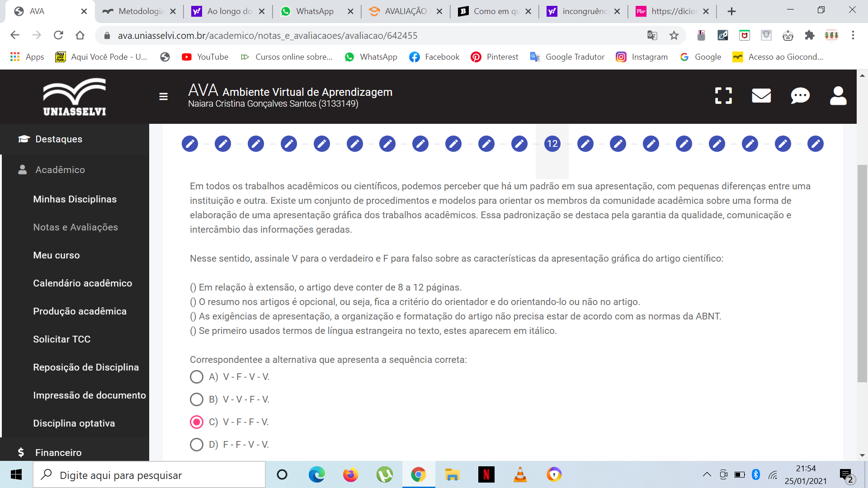This screenshot has height=488, width=868.
Task: Click the messages/envelope icon
Action: pos(761,96)
